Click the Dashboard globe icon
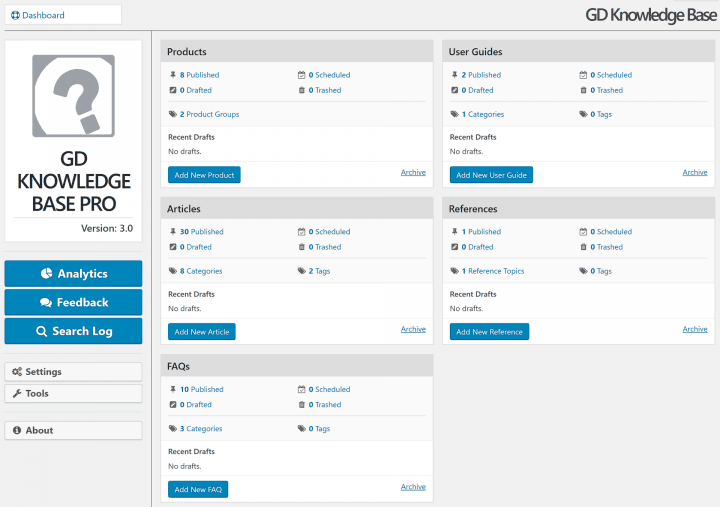This screenshot has width=720, height=507. point(15,15)
